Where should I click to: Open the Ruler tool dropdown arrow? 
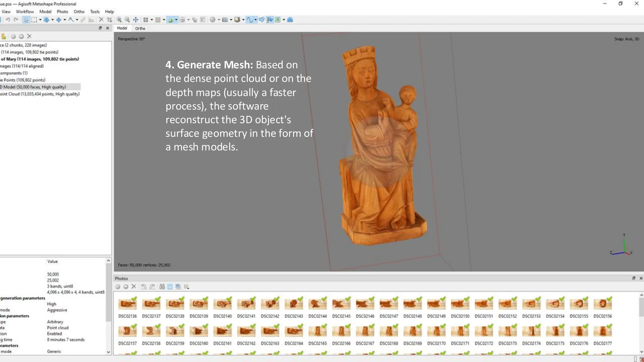tap(77, 20)
